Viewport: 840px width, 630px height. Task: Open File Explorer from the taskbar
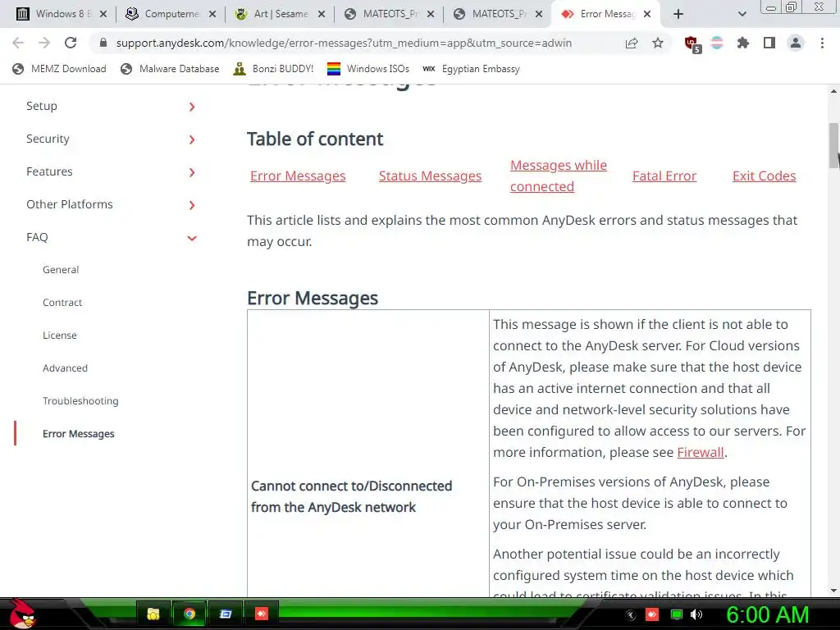[x=153, y=614]
